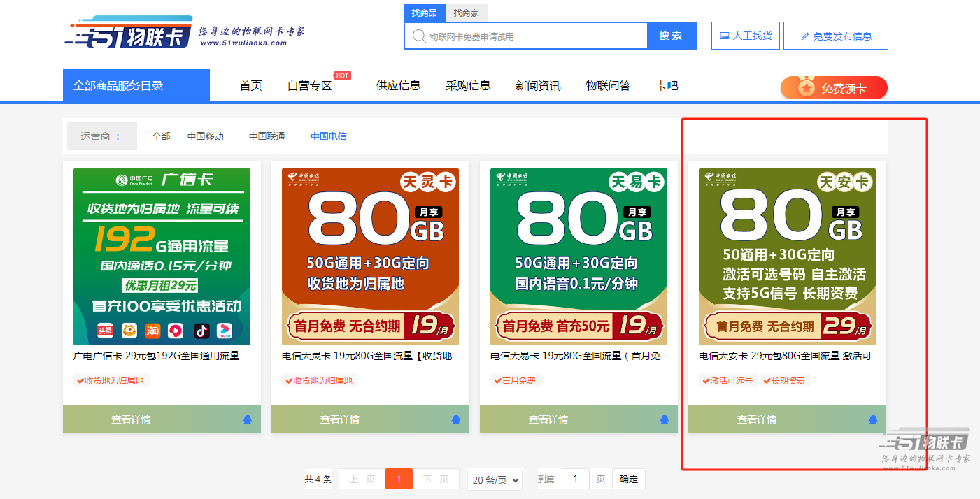Open 全部商品服务目录 category menu
Screen dimensions: 980x499
pyautogui.click(x=136, y=85)
